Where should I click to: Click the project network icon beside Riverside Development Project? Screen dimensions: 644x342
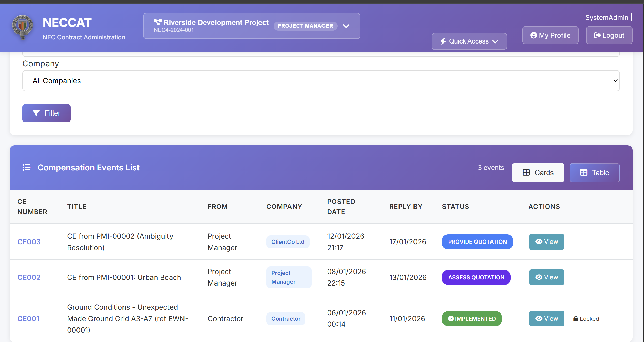tap(157, 22)
